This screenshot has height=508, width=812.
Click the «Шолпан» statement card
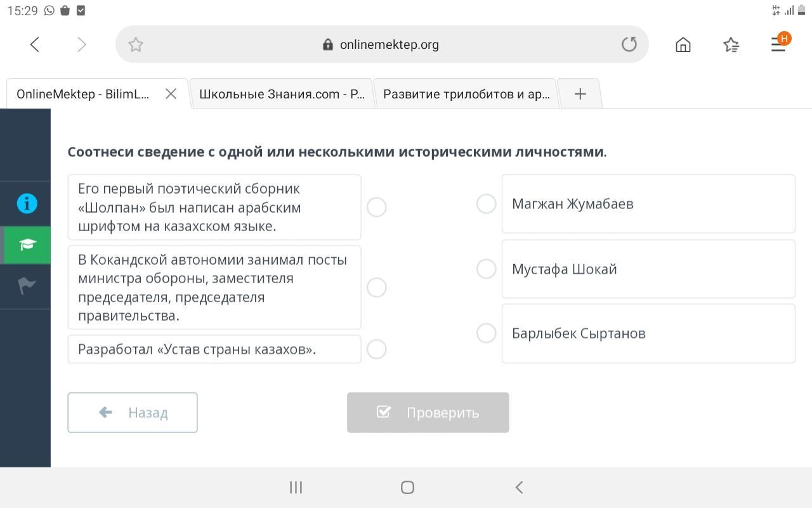(214, 207)
